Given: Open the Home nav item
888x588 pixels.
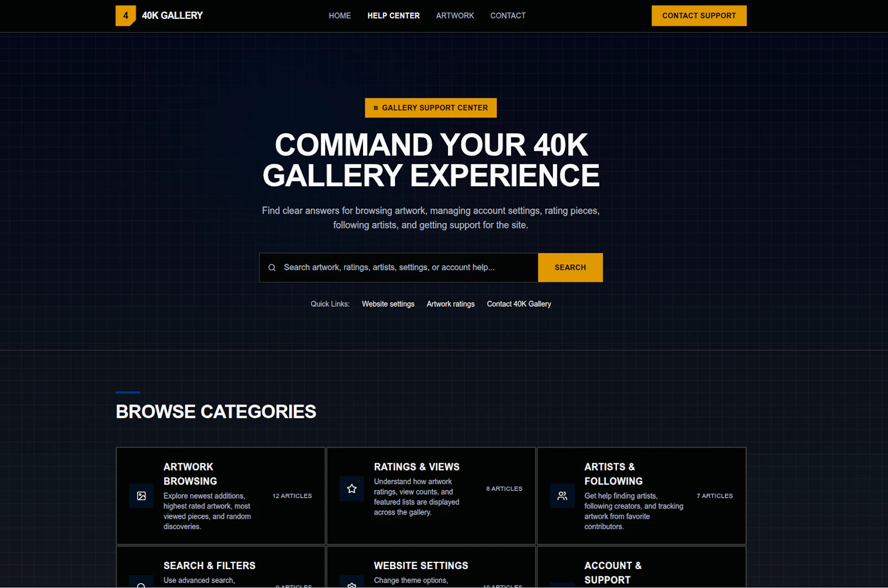Looking at the screenshot, I should point(340,16).
